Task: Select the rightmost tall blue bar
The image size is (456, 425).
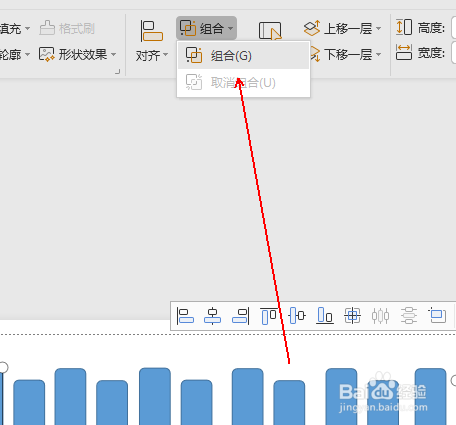Action: 430,397
